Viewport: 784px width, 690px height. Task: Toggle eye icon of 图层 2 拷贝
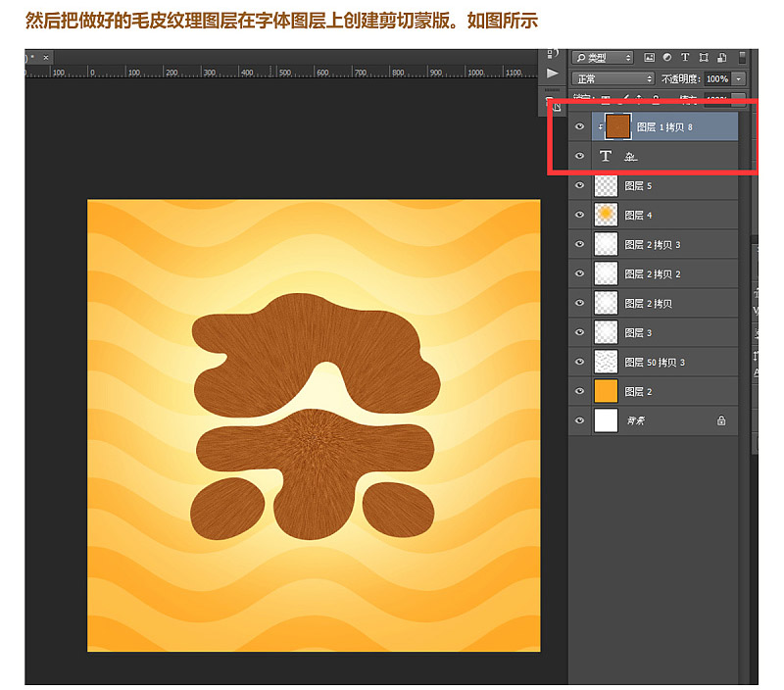tap(579, 303)
